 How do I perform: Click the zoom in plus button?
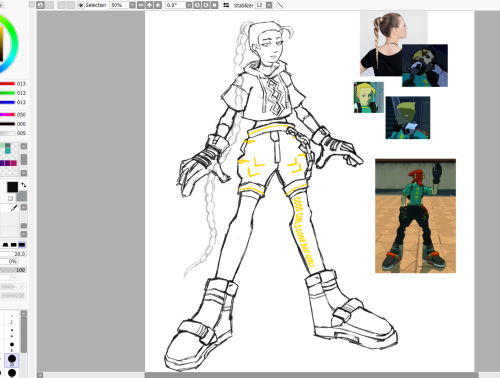[149, 5]
